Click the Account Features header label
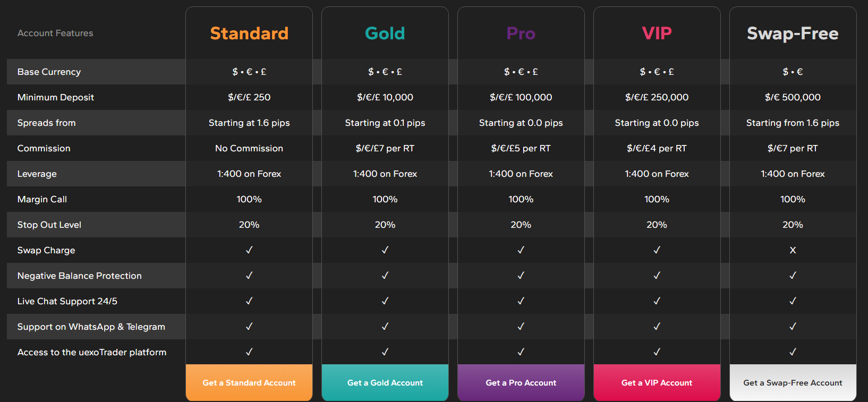The width and height of the screenshot is (868, 402). pyautogui.click(x=55, y=33)
